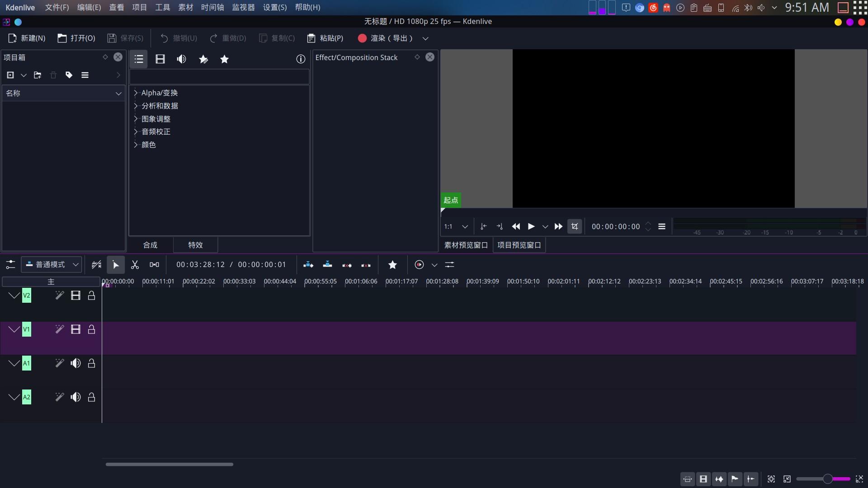Activate the timeline selection tool
Screen dimensions: 868x488
click(x=116, y=264)
